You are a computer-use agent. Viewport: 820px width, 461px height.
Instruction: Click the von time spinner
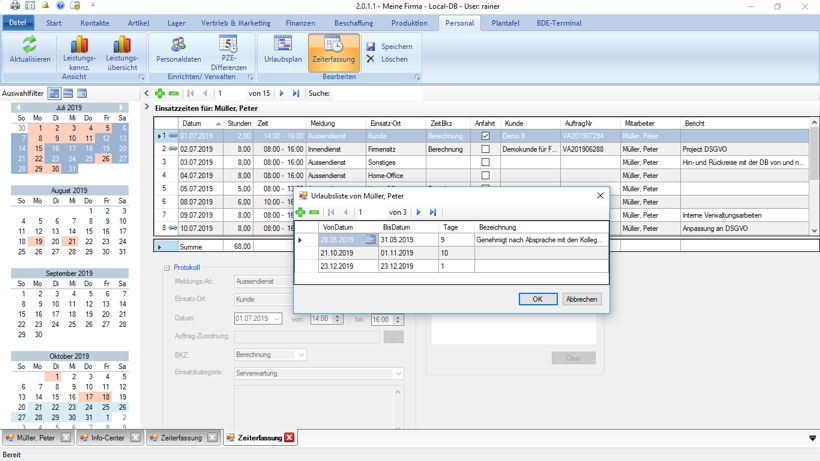coord(337,318)
